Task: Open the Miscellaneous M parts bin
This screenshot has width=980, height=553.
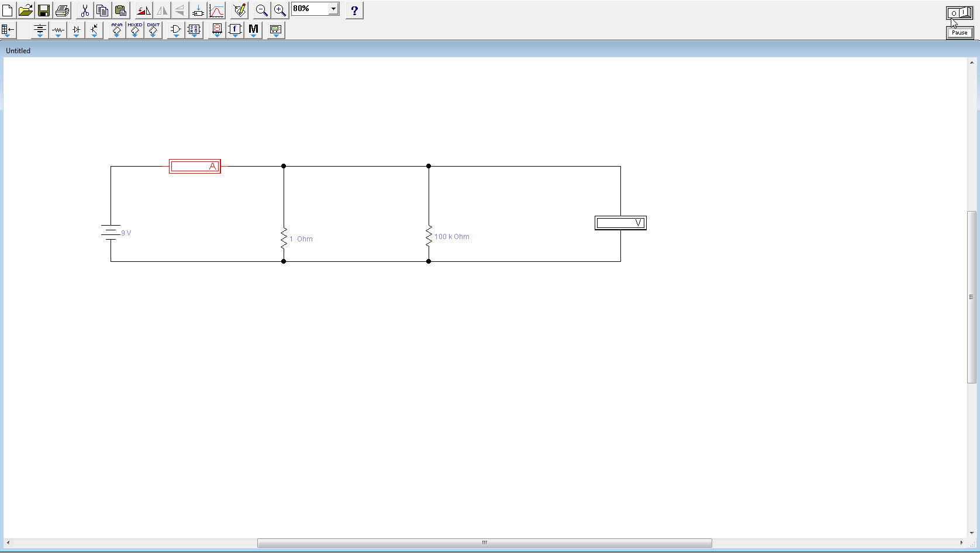Action: pyautogui.click(x=253, y=30)
